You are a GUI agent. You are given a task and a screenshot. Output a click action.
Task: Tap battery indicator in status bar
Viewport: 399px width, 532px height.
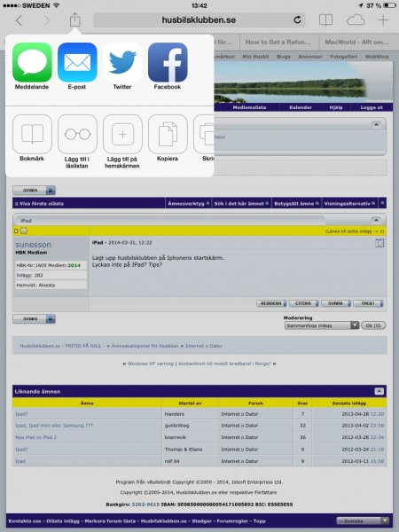click(389, 5)
